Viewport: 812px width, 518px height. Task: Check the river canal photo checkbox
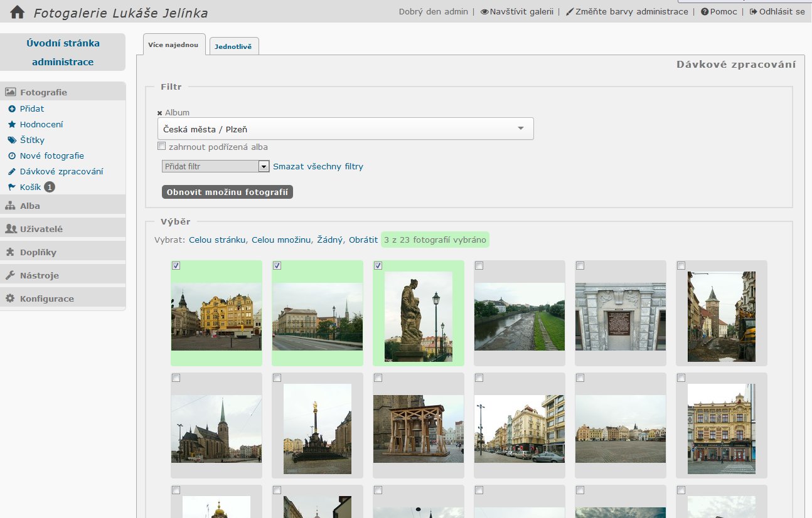479,266
